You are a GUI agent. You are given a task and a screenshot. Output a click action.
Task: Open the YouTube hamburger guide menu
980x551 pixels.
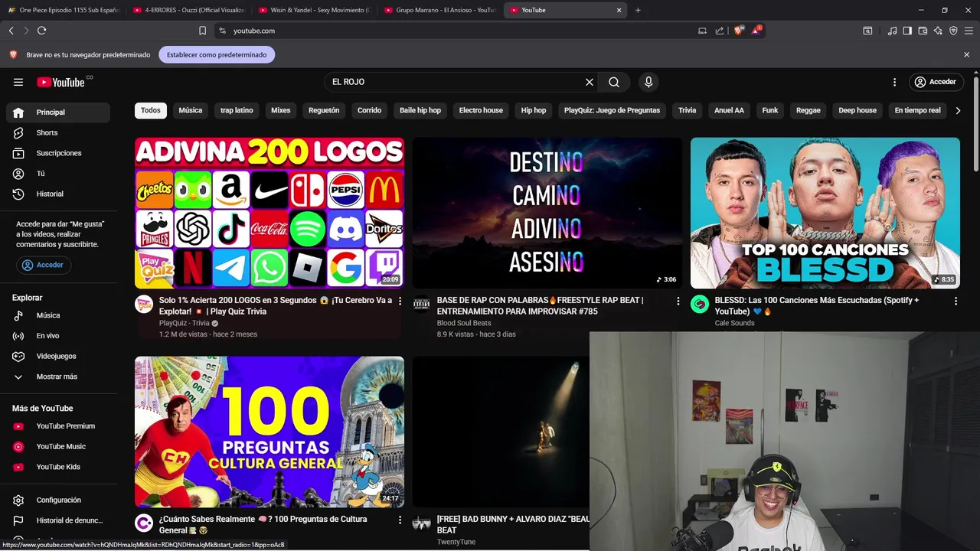[18, 82]
